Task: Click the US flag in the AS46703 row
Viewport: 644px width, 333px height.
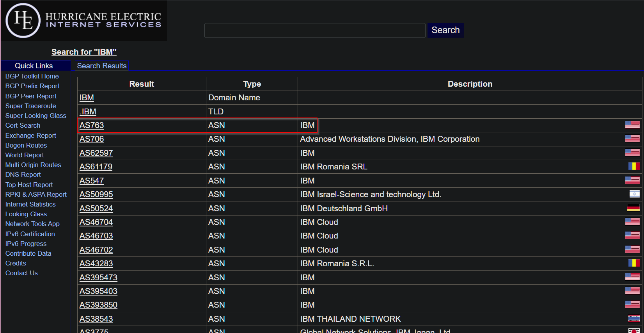Action: pyautogui.click(x=632, y=235)
